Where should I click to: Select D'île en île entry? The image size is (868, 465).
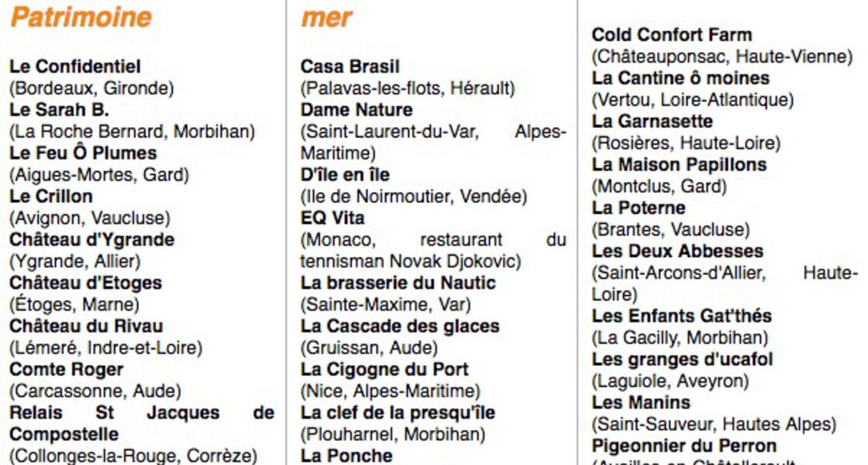click(345, 175)
